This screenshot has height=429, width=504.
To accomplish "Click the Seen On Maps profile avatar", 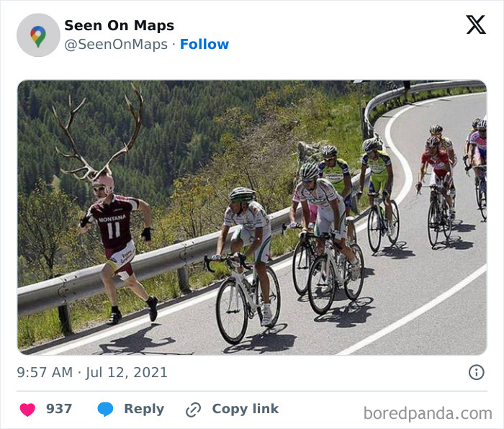I will point(38,35).
